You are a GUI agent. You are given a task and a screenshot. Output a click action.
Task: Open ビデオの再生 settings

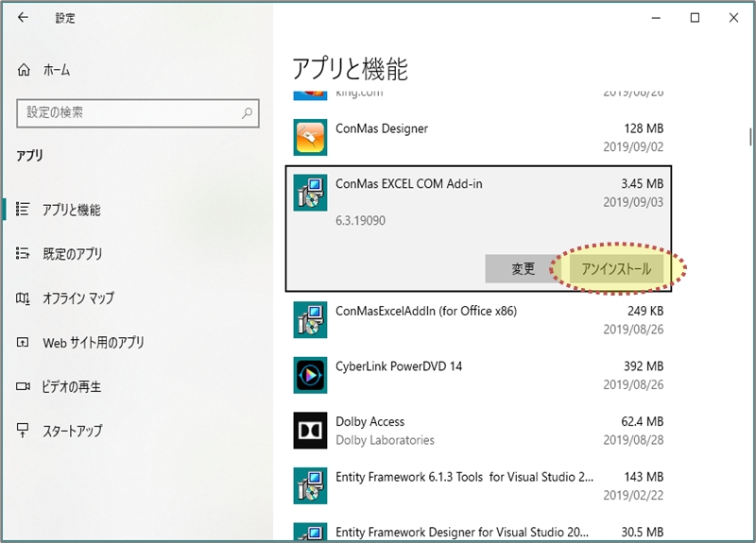(71, 387)
